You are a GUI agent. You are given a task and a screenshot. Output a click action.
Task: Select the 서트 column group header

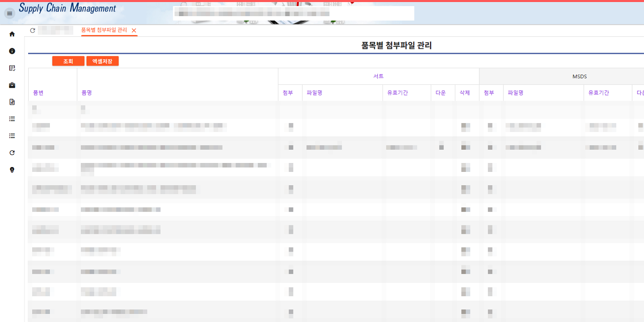(378, 76)
